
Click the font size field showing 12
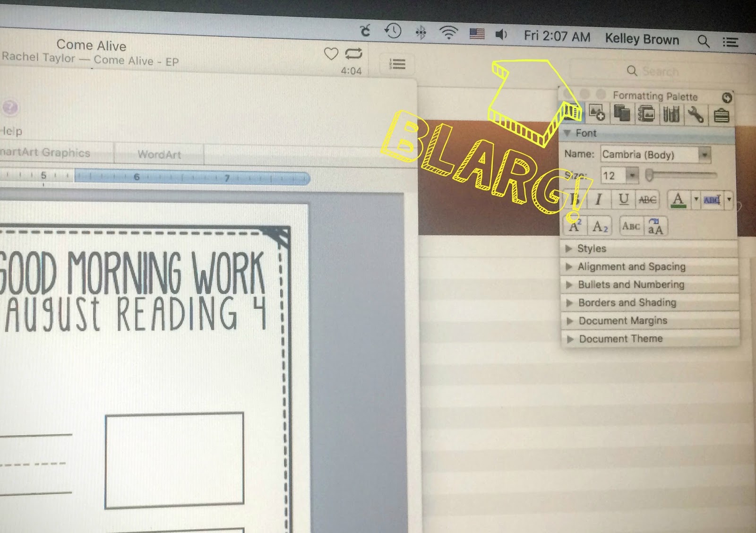(613, 176)
